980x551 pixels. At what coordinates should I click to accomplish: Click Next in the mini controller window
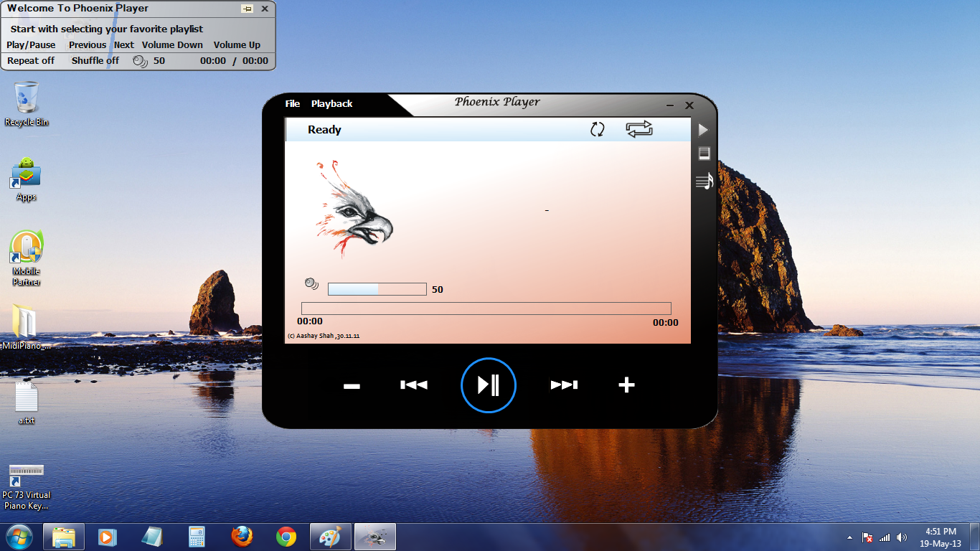pyautogui.click(x=123, y=44)
